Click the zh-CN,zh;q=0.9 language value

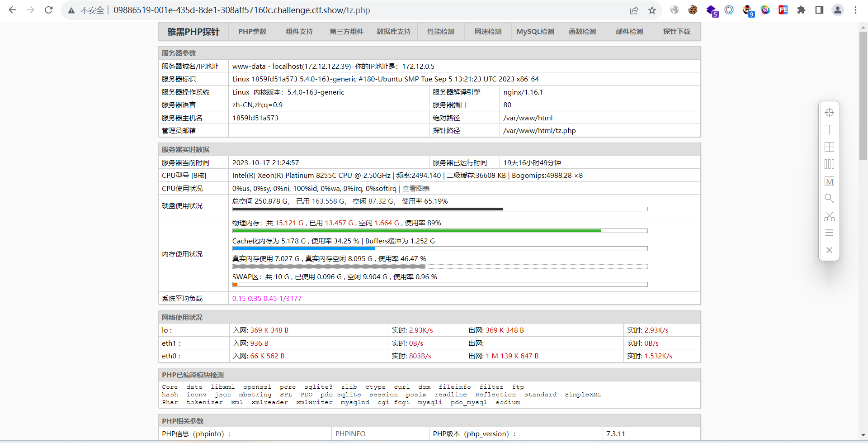[257, 105]
